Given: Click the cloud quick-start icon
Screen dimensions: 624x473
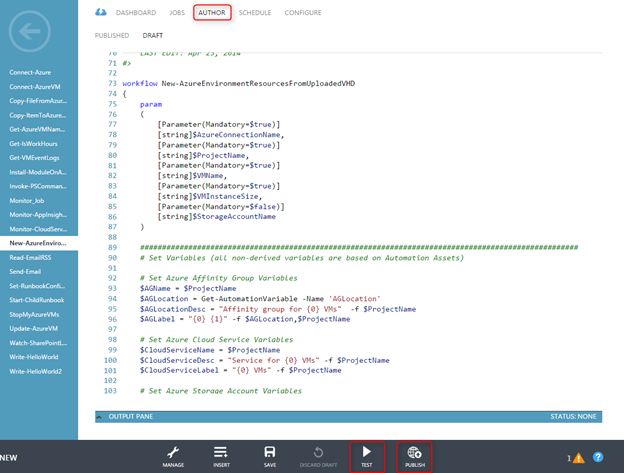Looking at the screenshot, I should (x=101, y=12).
